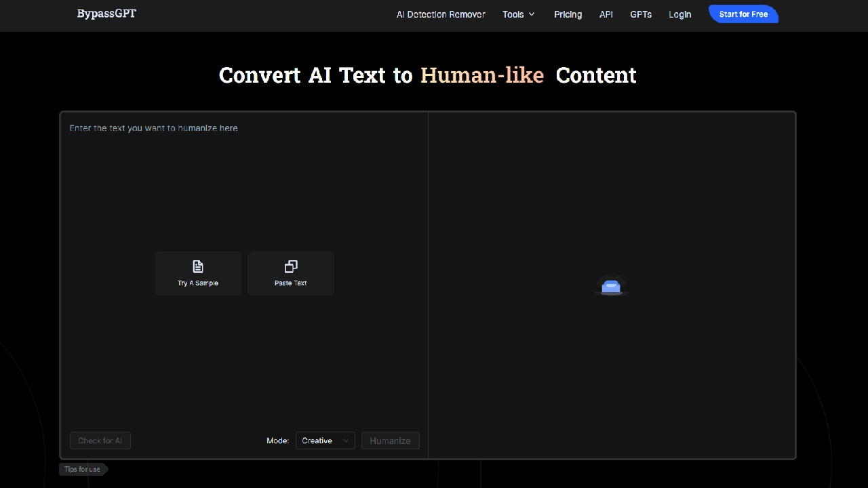The height and width of the screenshot is (488, 868).
Task: Click the Check for AI button
Action: (x=100, y=441)
